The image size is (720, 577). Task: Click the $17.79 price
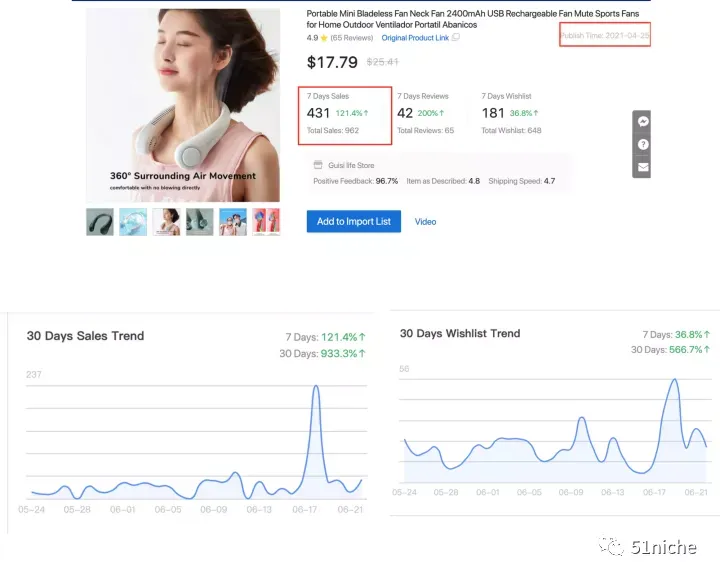click(332, 62)
